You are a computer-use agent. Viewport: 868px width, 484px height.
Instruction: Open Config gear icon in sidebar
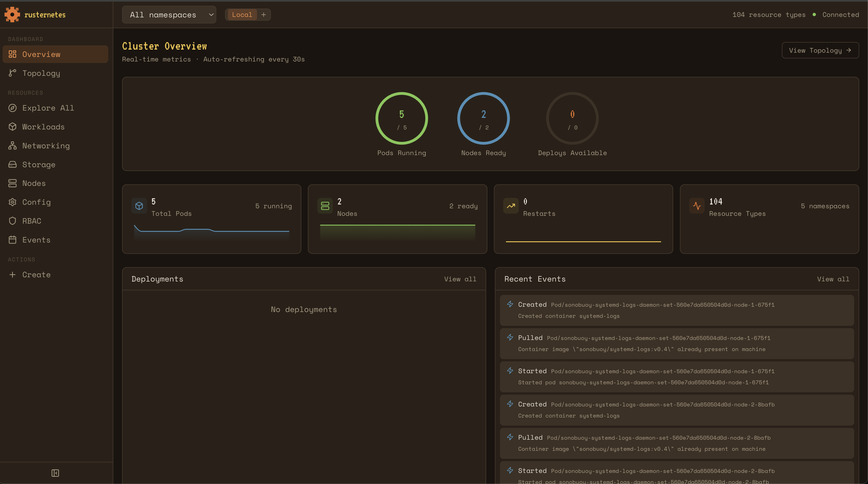click(13, 202)
